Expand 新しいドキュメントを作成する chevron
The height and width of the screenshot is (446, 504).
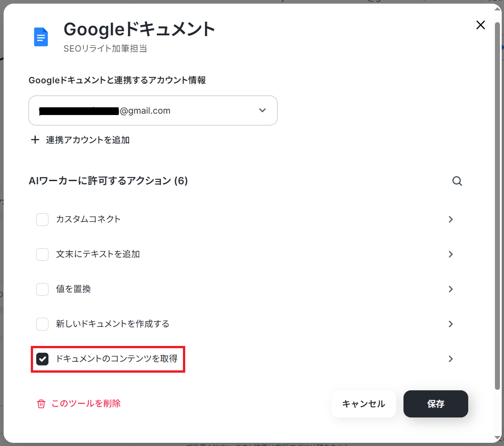pos(451,324)
